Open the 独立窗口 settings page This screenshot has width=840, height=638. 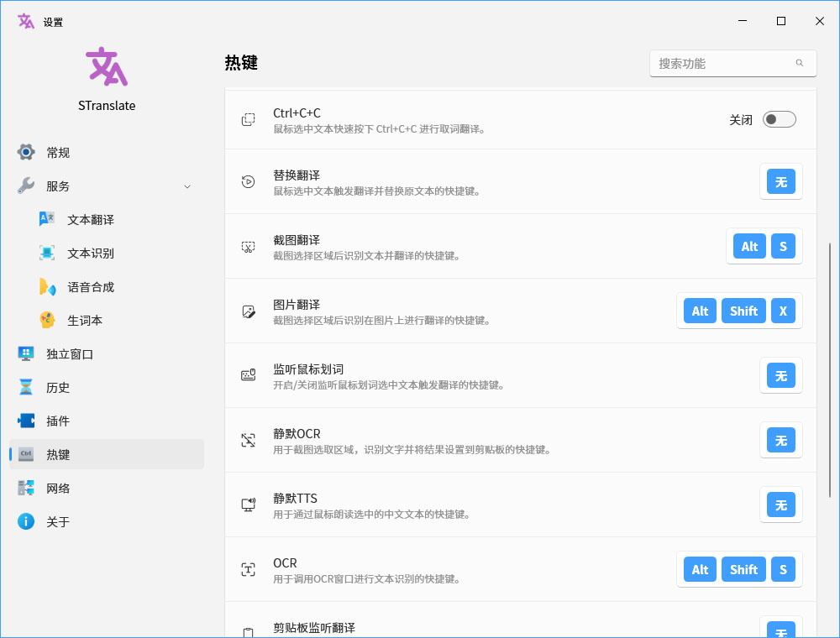[107, 354]
